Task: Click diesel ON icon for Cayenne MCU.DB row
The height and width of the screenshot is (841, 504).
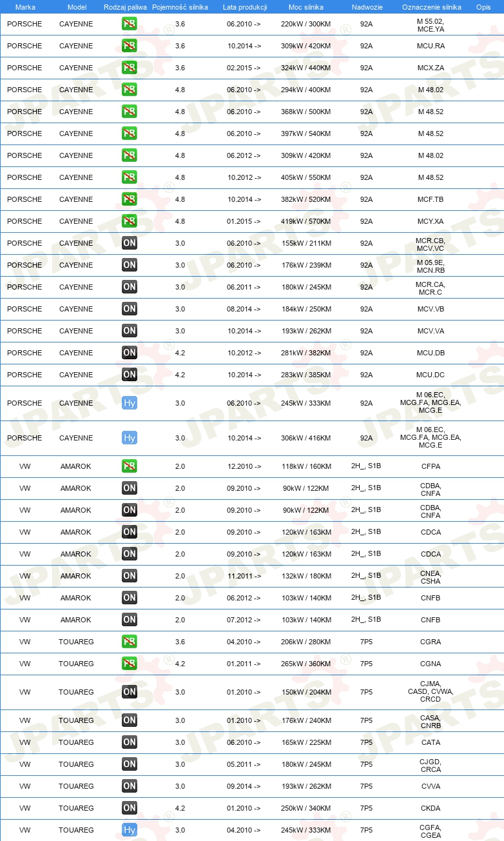Action: [130, 353]
